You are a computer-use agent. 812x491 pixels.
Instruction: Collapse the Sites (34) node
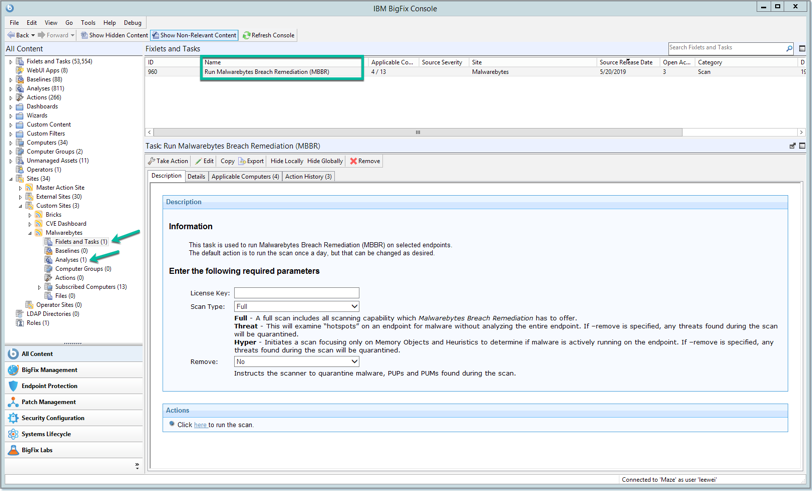click(10, 179)
